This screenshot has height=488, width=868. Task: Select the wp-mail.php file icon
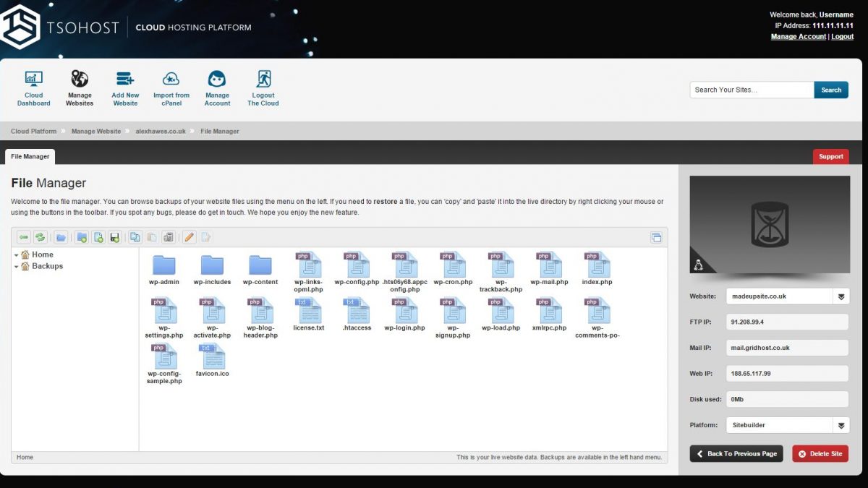coord(549,265)
